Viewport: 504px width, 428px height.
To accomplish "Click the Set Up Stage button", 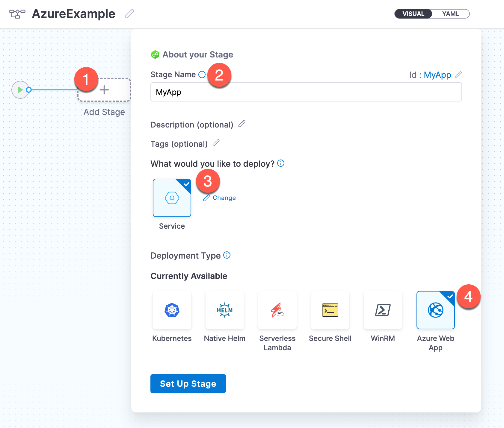I will coord(188,384).
